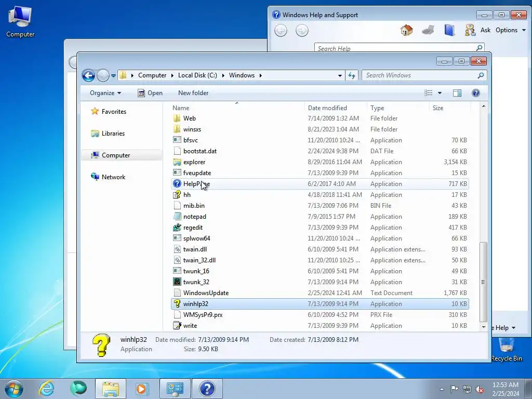Open the Computer desktop icon

[20, 22]
